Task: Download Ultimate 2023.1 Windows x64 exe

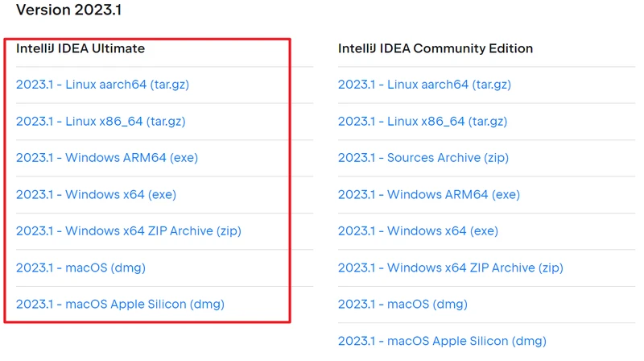Action: 96,194
